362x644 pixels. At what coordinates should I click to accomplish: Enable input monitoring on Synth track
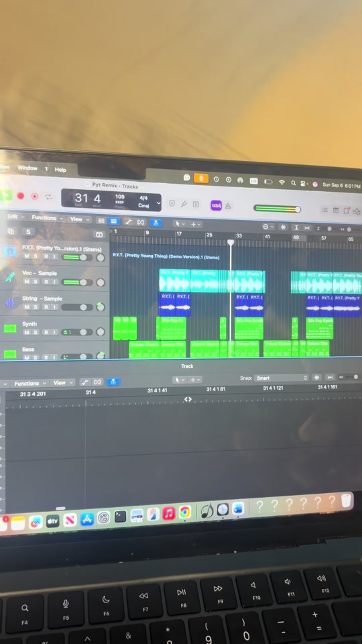coord(54,332)
